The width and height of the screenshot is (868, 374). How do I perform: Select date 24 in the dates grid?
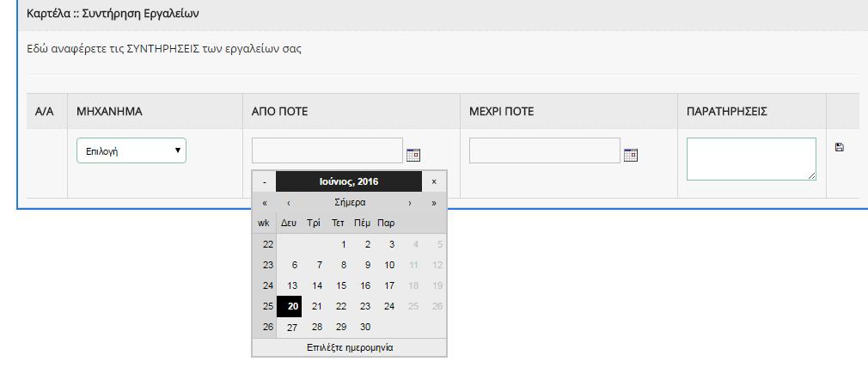389,306
